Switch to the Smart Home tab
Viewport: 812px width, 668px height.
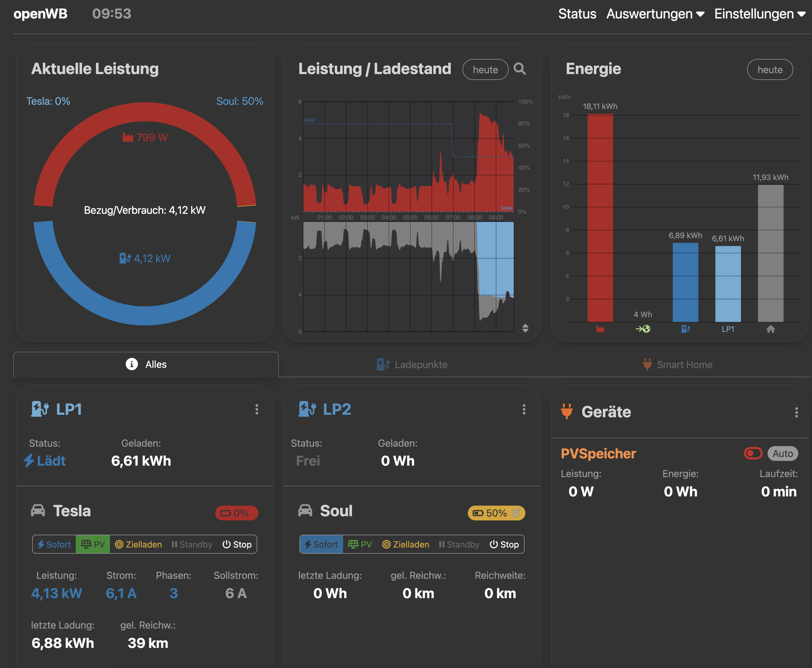[678, 364]
